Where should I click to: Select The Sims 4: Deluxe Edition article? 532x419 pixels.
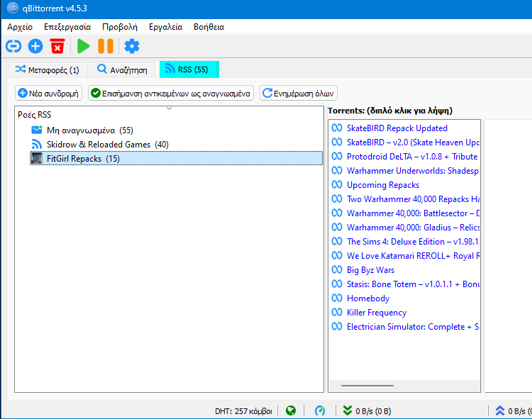404,242
